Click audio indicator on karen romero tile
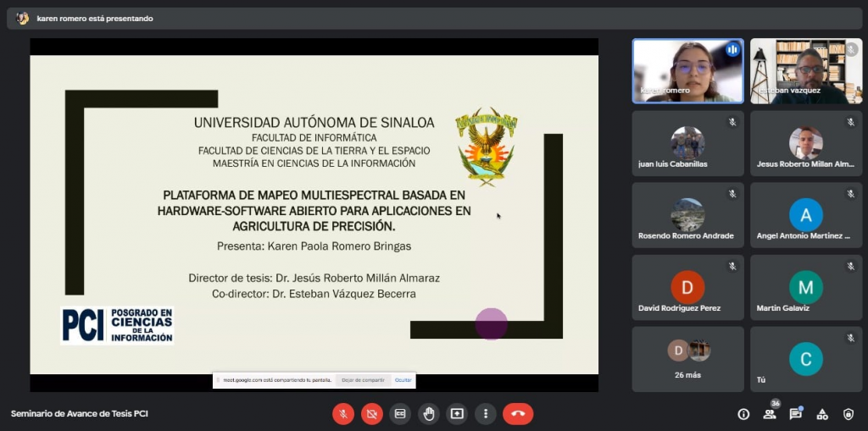 (x=732, y=50)
